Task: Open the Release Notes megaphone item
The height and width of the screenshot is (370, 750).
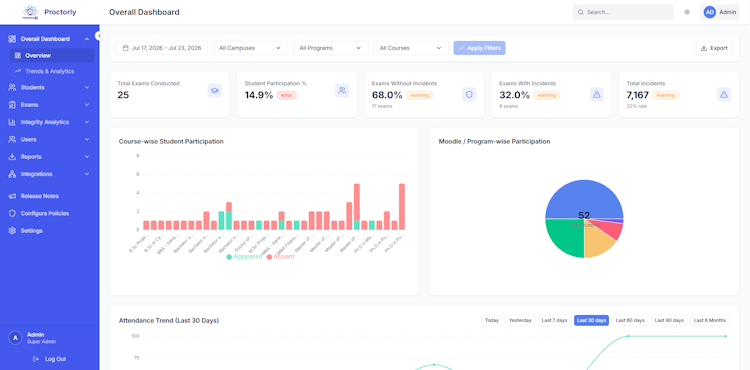Action: point(39,196)
